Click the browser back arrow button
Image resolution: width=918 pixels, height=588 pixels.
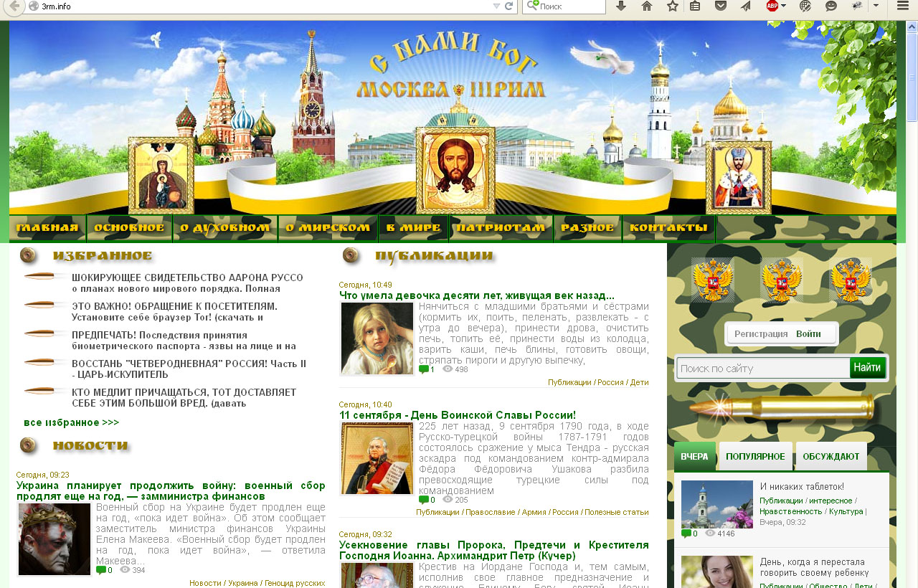pos(12,6)
